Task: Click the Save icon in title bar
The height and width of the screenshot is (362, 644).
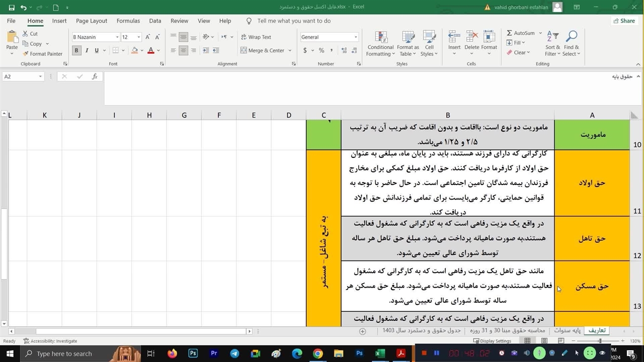Action: click(x=12, y=8)
